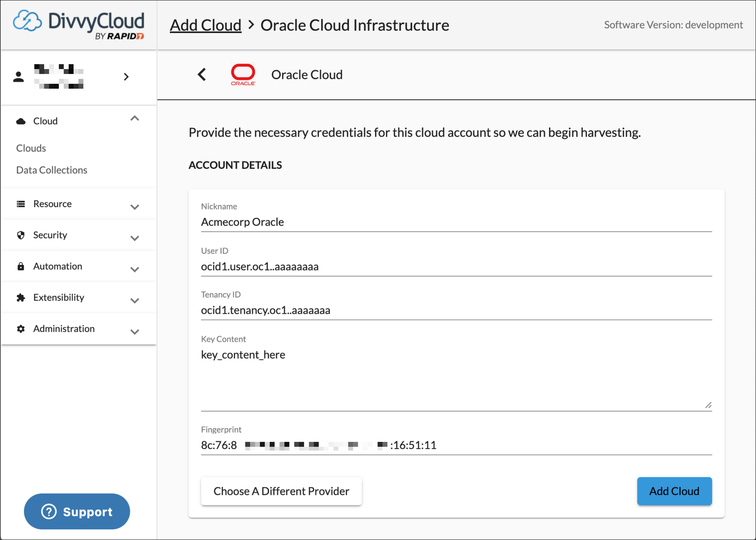Click the Extensibility puzzle icon
Screen dimensions: 756x540
coord(21,297)
